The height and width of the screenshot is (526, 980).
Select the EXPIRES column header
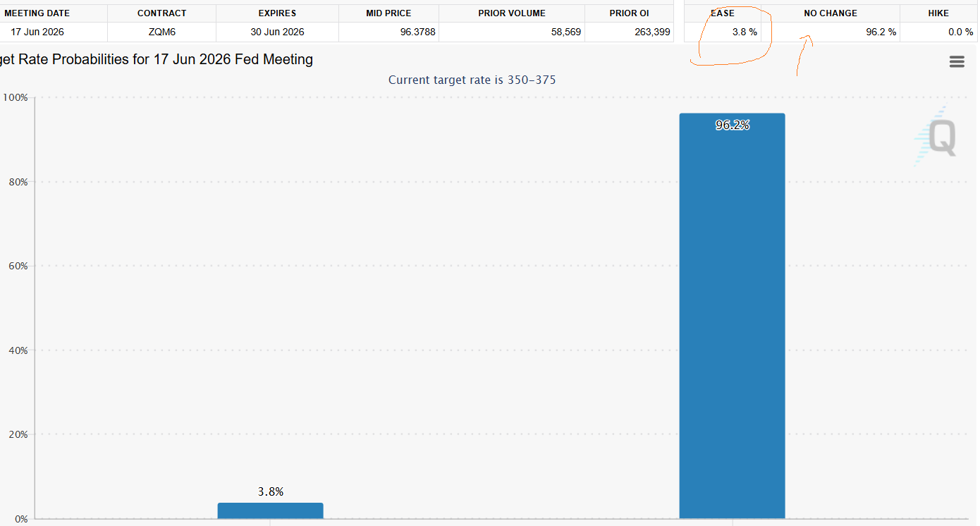[277, 13]
